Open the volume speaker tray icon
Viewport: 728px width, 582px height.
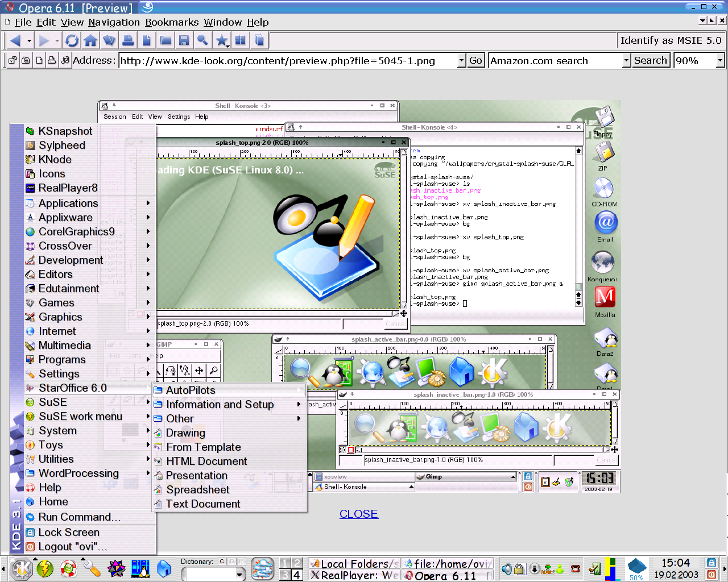(x=506, y=568)
